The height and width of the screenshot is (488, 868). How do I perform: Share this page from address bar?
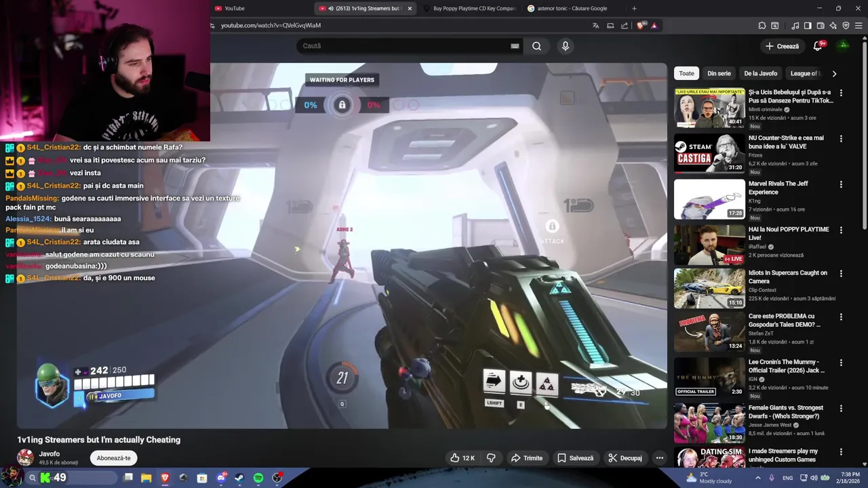(625, 26)
